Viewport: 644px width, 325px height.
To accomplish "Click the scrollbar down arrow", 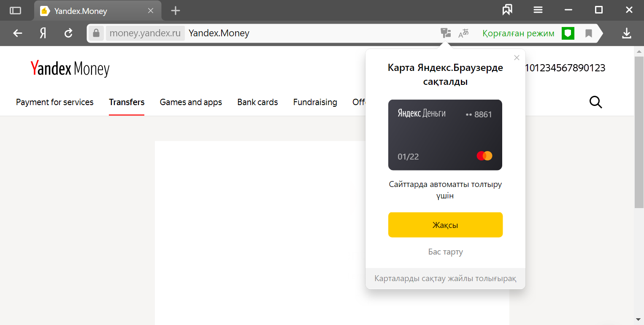I will coord(639,320).
